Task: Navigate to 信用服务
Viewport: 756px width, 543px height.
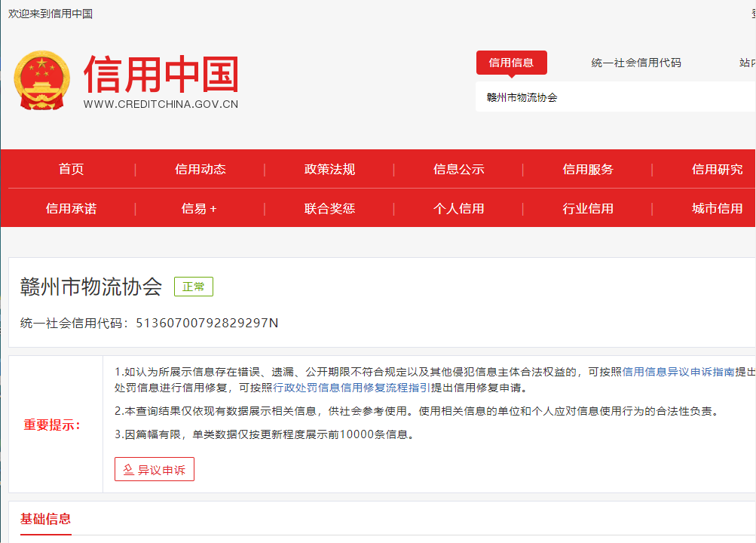Action: [588, 169]
